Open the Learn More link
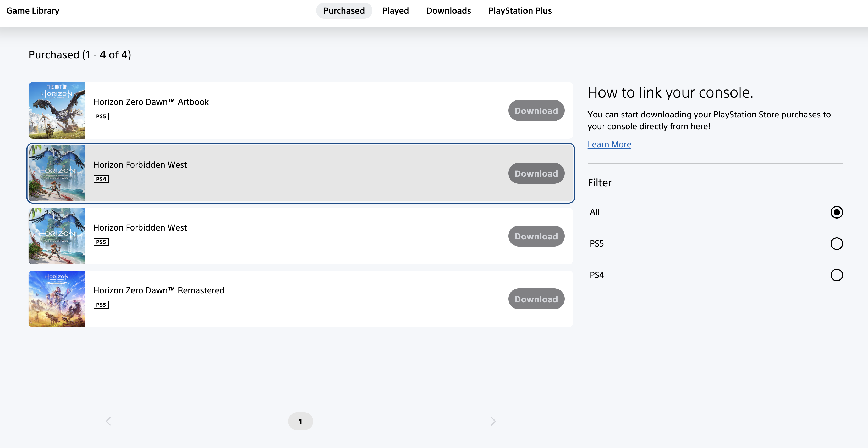The height and width of the screenshot is (448, 868). pyautogui.click(x=609, y=144)
